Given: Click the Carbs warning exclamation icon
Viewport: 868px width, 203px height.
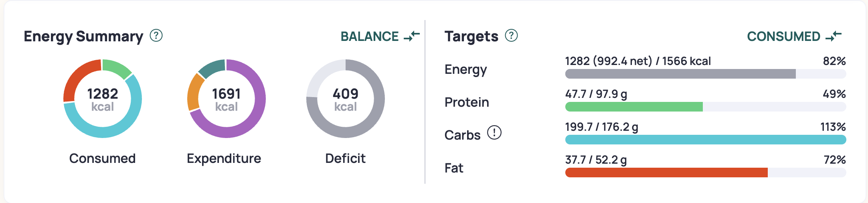Looking at the screenshot, I should coord(494,132).
